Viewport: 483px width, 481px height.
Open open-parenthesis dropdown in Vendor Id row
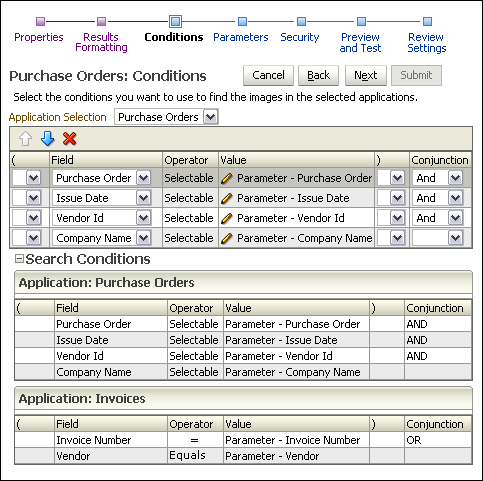click(x=34, y=218)
